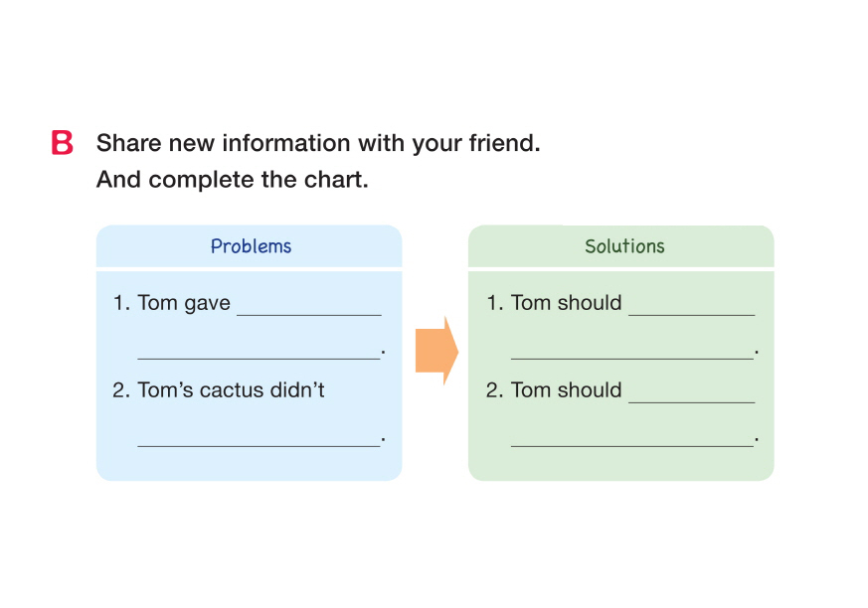Click the empty bottom area of the green Solutions box

(621, 465)
